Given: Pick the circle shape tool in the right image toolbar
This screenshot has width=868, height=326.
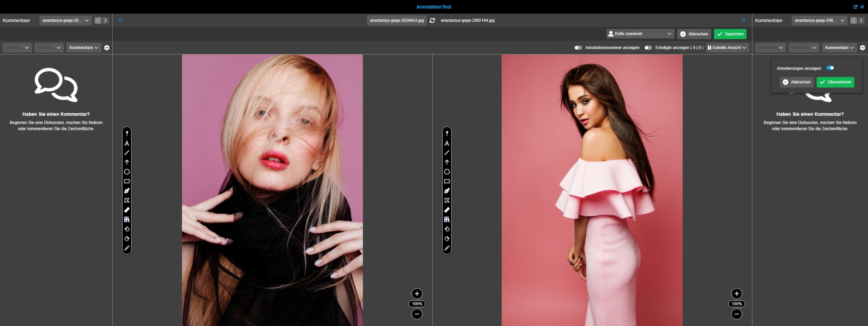Looking at the screenshot, I should tap(447, 172).
